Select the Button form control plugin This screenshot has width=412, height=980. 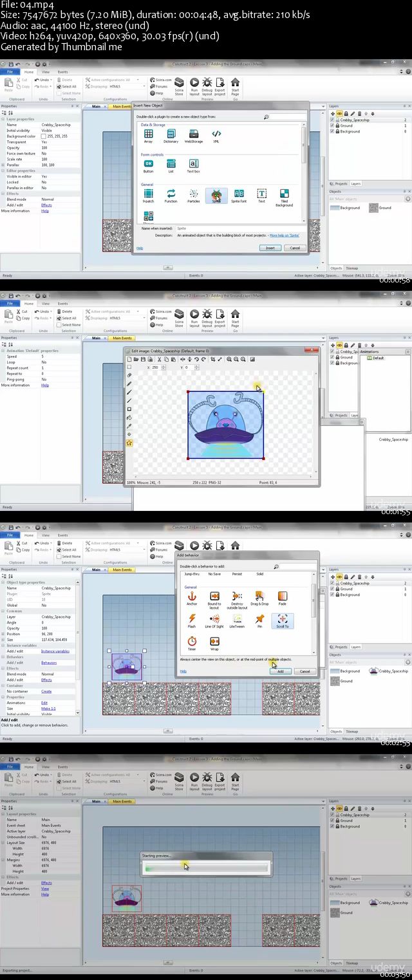click(x=148, y=165)
